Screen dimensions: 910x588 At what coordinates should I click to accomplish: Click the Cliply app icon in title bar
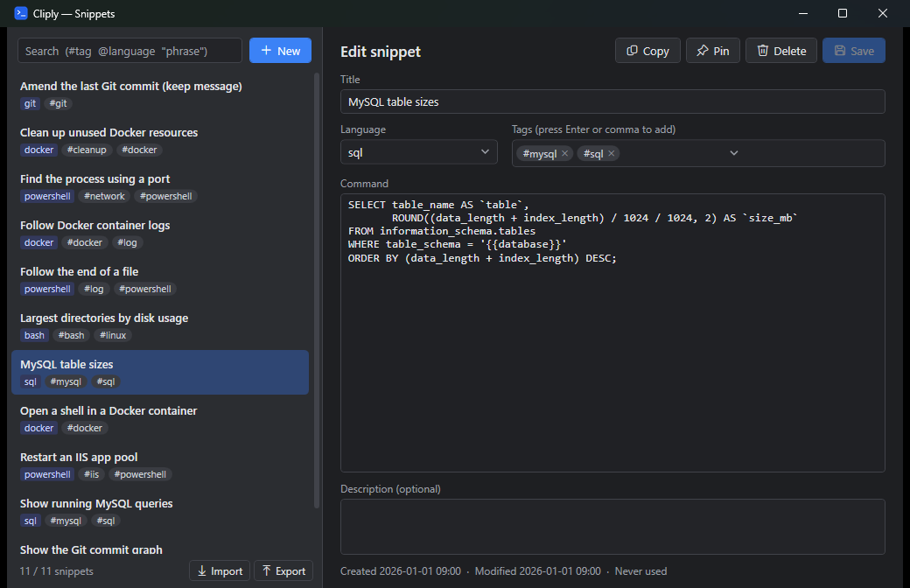pos(21,13)
